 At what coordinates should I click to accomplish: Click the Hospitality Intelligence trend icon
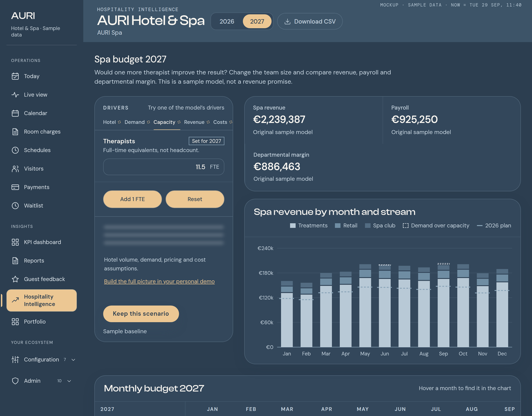point(15,300)
